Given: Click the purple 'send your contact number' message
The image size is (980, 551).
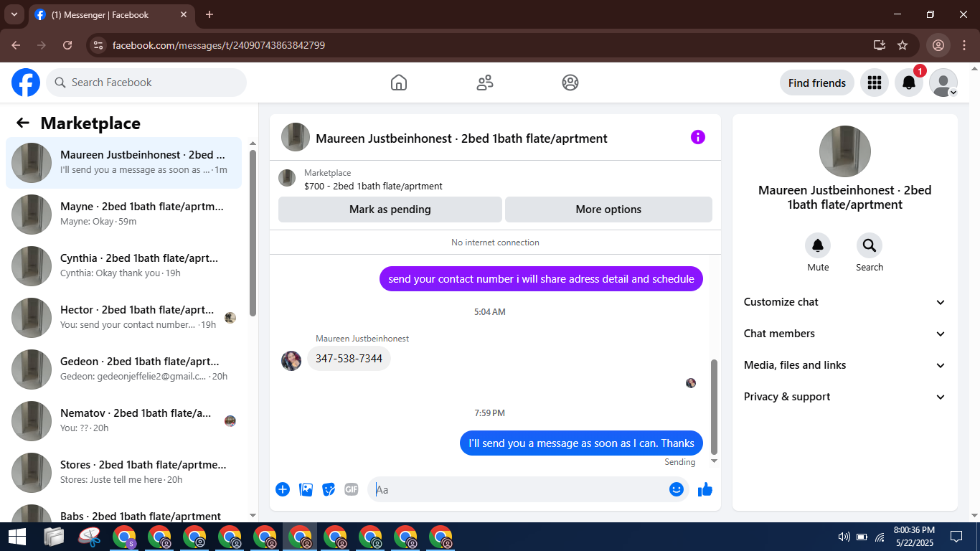Looking at the screenshot, I should (541, 279).
